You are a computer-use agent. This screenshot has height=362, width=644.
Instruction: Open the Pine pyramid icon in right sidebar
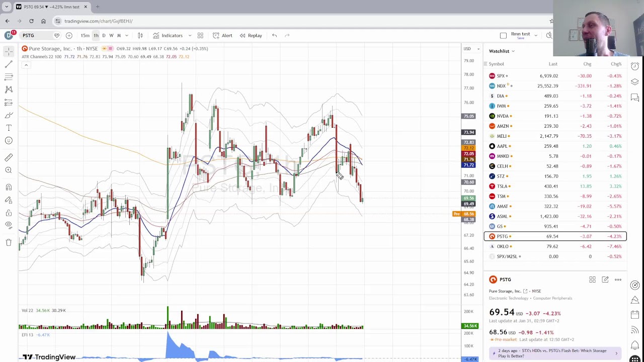coord(635,300)
